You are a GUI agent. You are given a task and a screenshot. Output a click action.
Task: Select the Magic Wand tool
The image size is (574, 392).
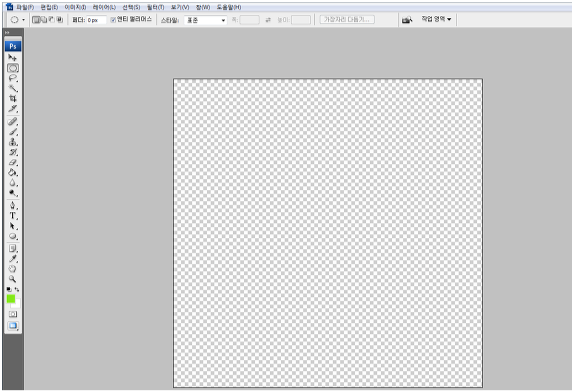(13, 88)
